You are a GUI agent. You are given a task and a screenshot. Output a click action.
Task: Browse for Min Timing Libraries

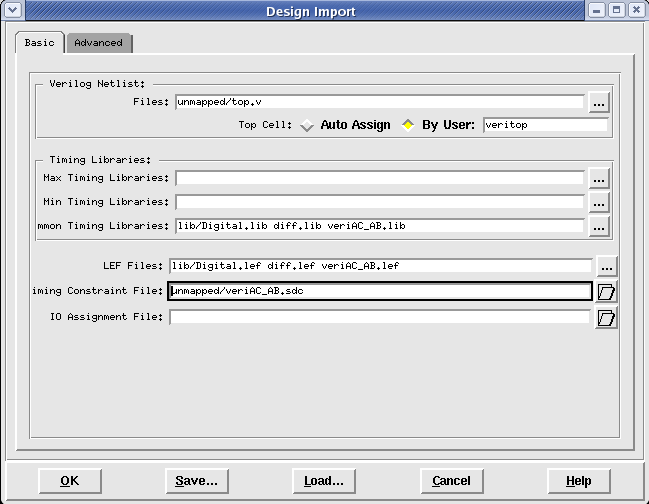(x=599, y=202)
